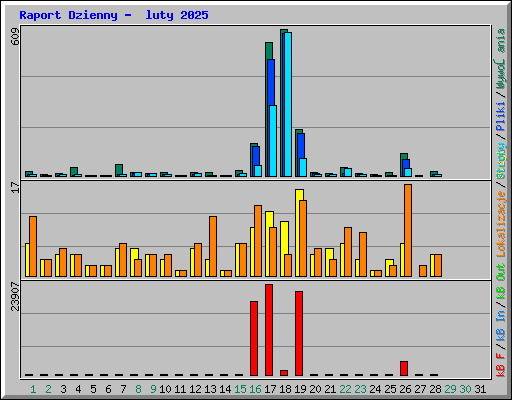Click day label "18" on the x-axis

[x=285, y=389]
